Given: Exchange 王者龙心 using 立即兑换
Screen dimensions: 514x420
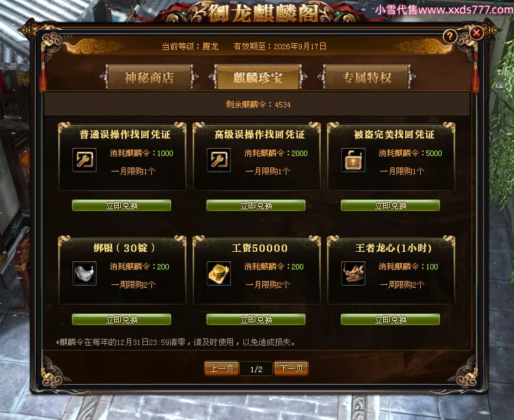Looking at the screenshot, I should click(390, 319).
